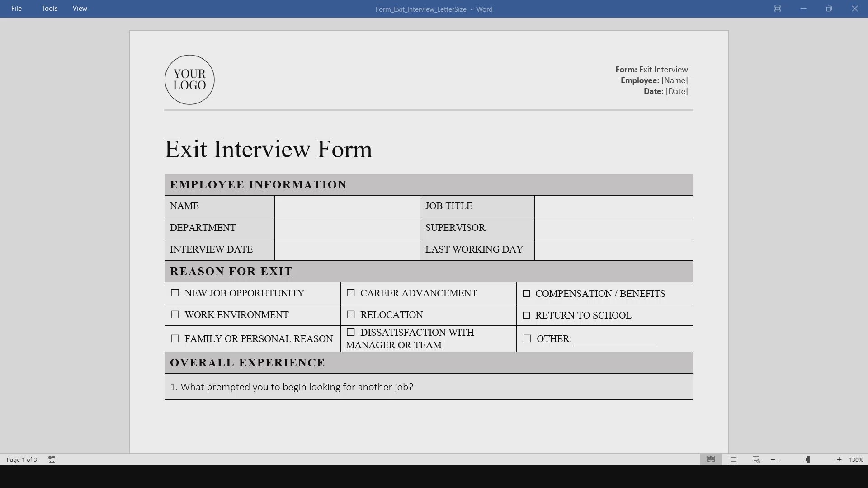This screenshot has height=488, width=868.
Task: Switch to Web Layout view icon
Action: (x=756, y=460)
